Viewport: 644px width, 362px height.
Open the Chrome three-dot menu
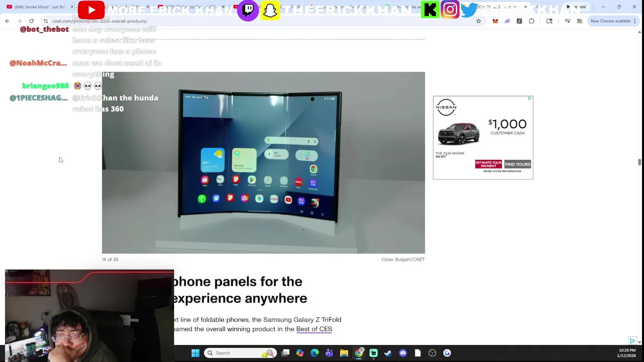point(635,21)
